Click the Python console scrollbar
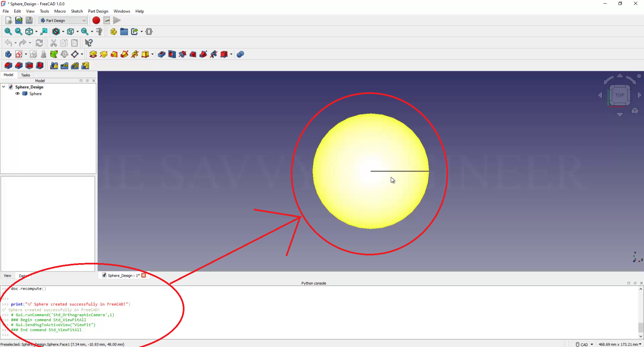 pyautogui.click(x=641, y=327)
